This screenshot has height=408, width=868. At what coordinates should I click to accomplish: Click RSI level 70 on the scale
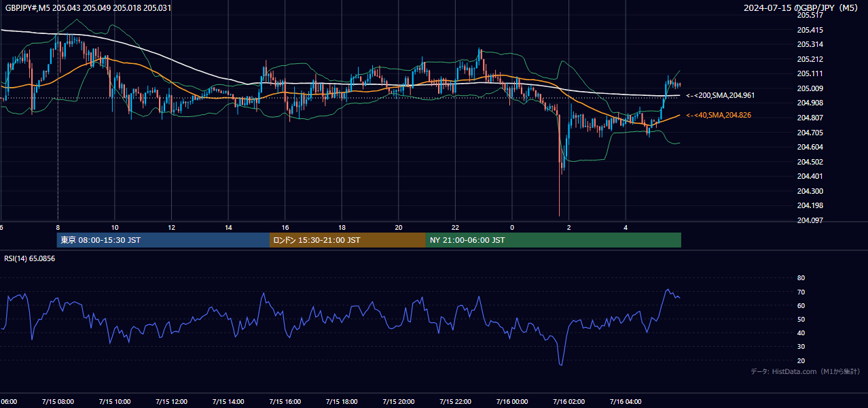point(801,292)
